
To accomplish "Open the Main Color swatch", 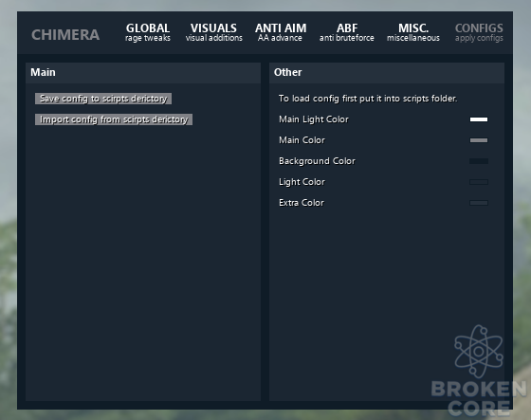I will (479, 140).
